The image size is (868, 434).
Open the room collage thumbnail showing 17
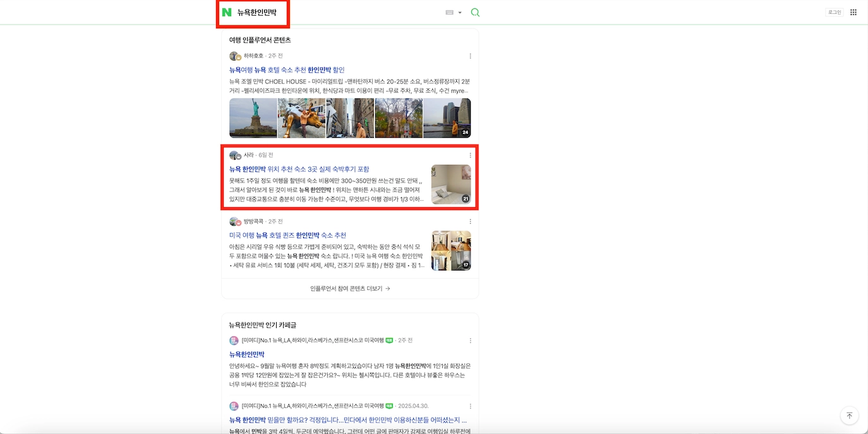pyautogui.click(x=451, y=251)
